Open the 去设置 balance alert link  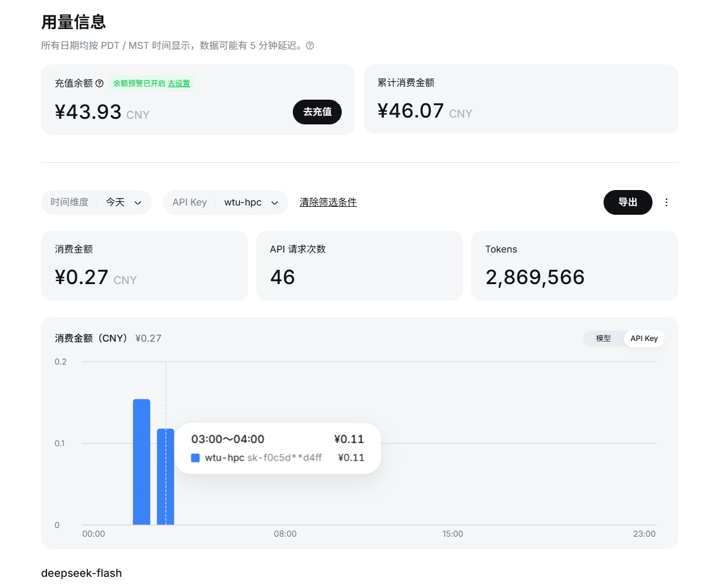pyautogui.click(x=179, y=84)
